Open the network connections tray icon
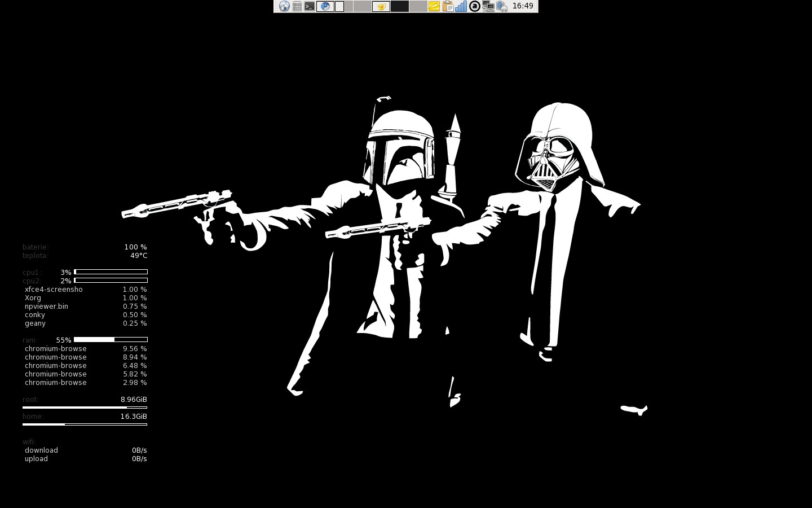 click(488, 6)
